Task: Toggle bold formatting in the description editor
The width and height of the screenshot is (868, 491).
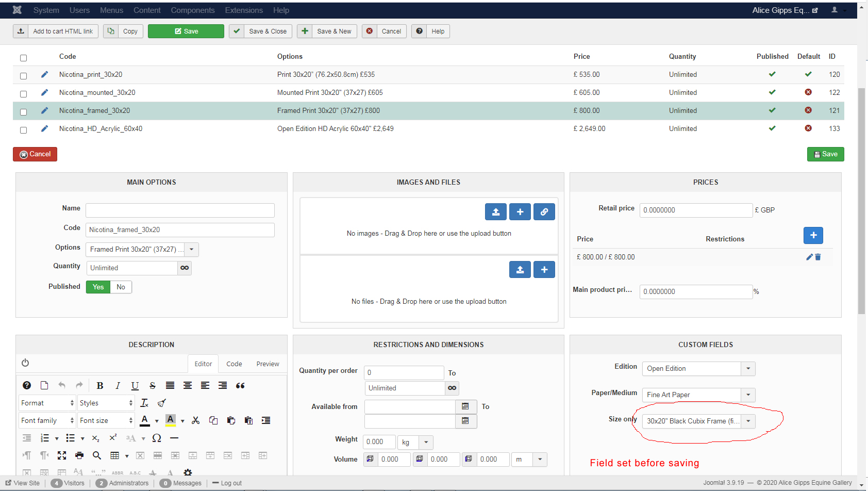Action: pyautogui.click(x=100, y=385)
